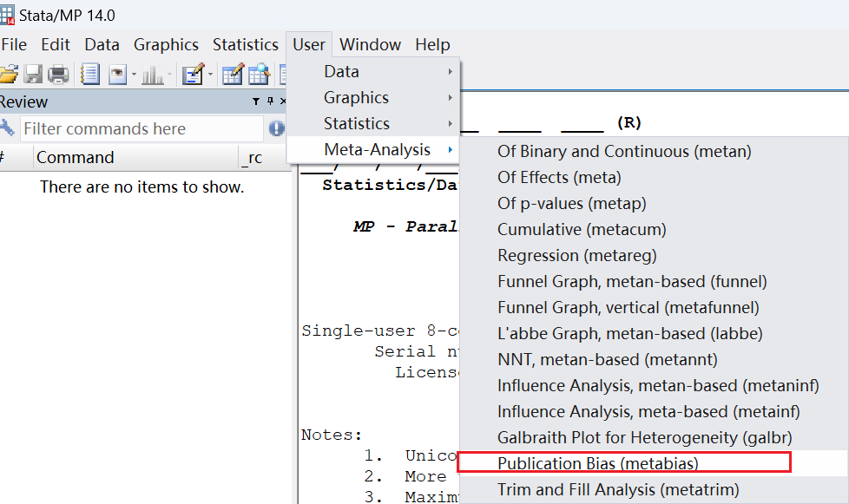Screen dimensions: 849x504
Task: Pin the Review panel
Action: pyautogui.click(x=270, y=101)
